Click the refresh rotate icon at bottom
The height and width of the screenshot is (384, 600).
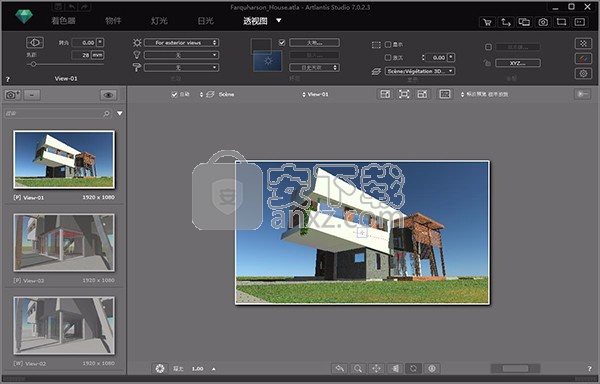(x=413, y=368)
